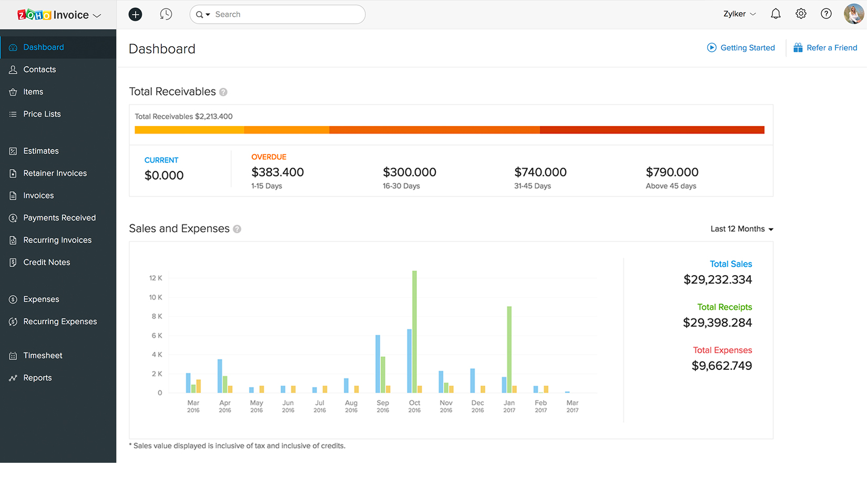Click the Items basket icon

pyautogui.click(x=13, y=92)
